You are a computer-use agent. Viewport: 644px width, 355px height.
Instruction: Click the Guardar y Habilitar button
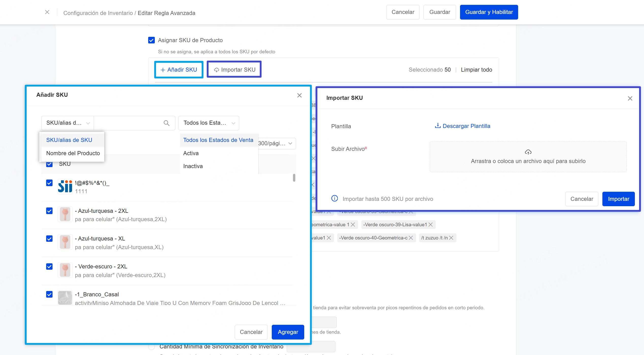(489, 12)
